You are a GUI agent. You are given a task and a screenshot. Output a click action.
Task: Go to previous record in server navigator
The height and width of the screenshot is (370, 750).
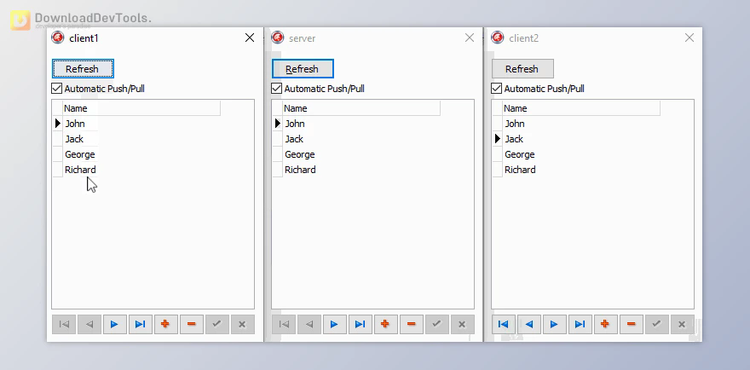click(309, 324)
